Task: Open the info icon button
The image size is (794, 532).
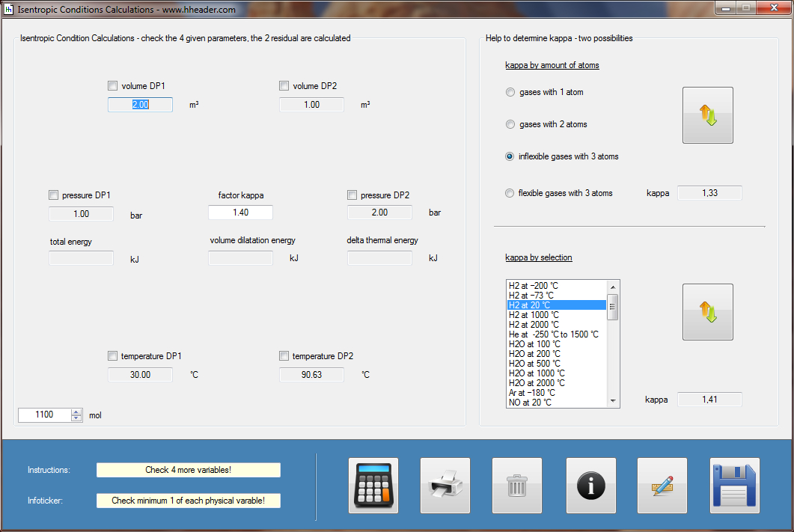Action: (x=591, y=486)
